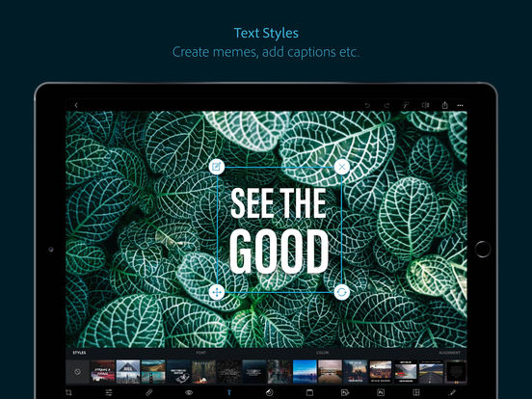Select the no-style thumbnail option
Viewport: 532px width, 399px height.
tap(77, 372)
